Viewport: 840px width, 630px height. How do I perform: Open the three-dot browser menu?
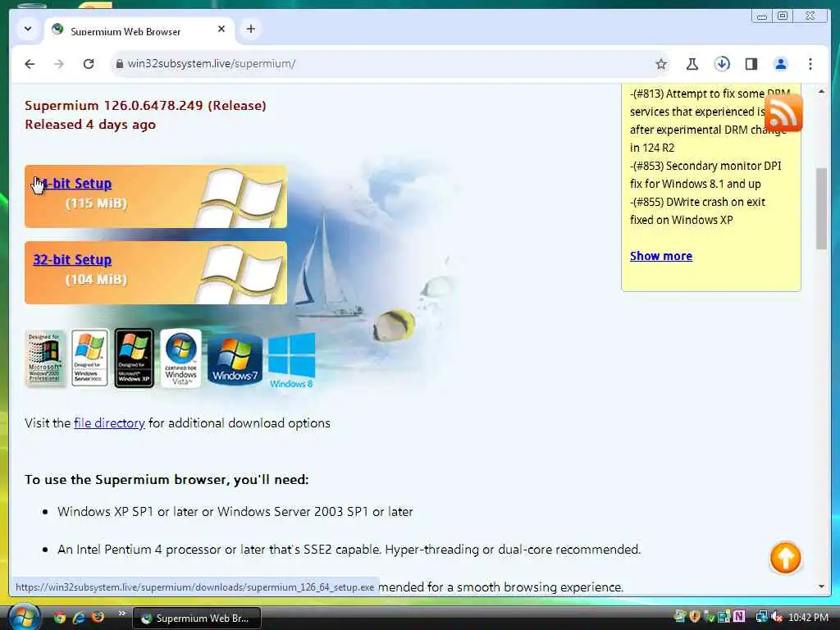coord(810,64)
